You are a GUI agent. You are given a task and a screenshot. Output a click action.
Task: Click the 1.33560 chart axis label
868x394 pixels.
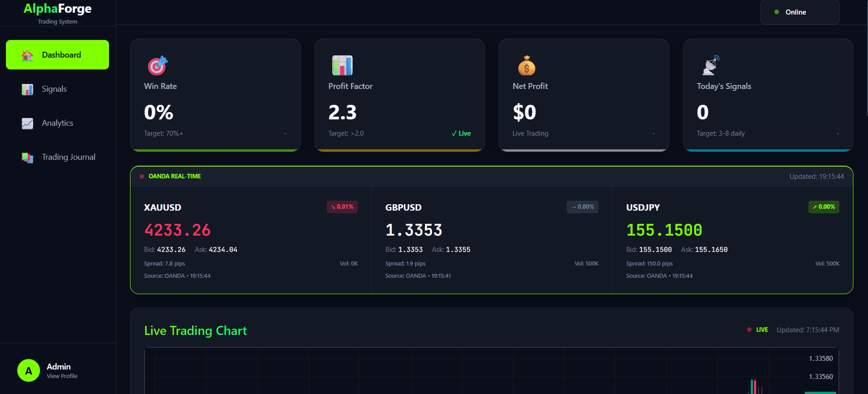click(821, 377)
